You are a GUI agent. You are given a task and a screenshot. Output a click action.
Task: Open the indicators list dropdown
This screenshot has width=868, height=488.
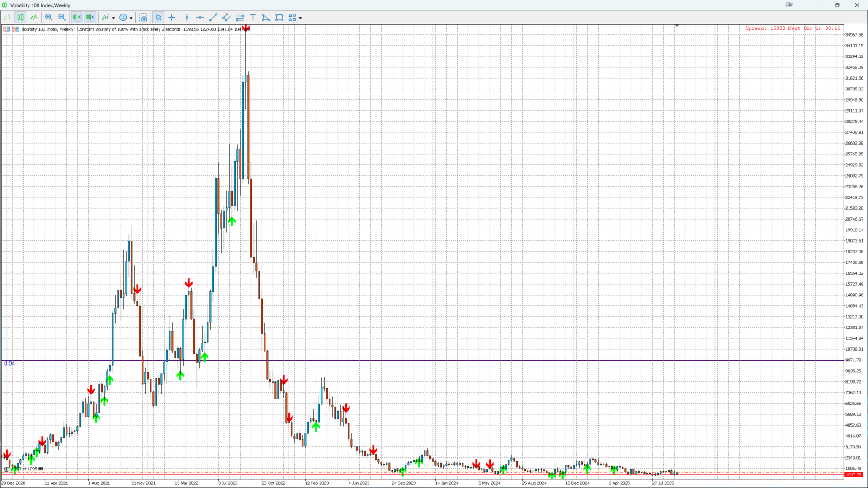[x=113, y=18]
